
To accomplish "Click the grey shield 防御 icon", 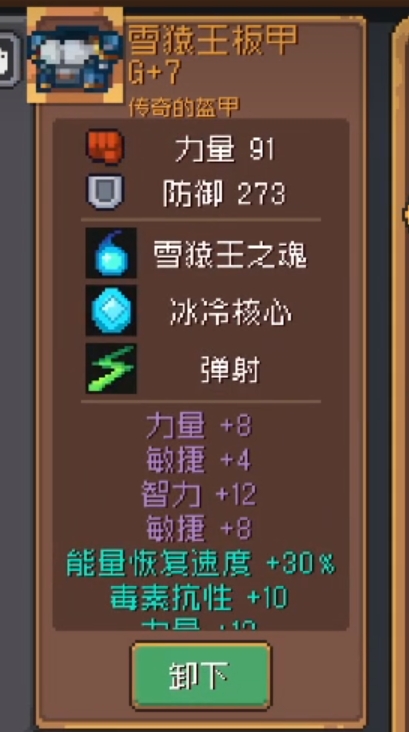I will coord(105,191).
